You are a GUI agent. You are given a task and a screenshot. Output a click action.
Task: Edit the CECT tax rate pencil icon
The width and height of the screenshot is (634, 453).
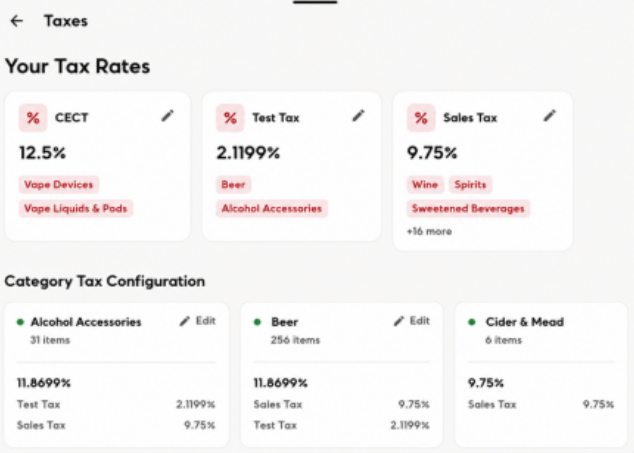[167, 116]
